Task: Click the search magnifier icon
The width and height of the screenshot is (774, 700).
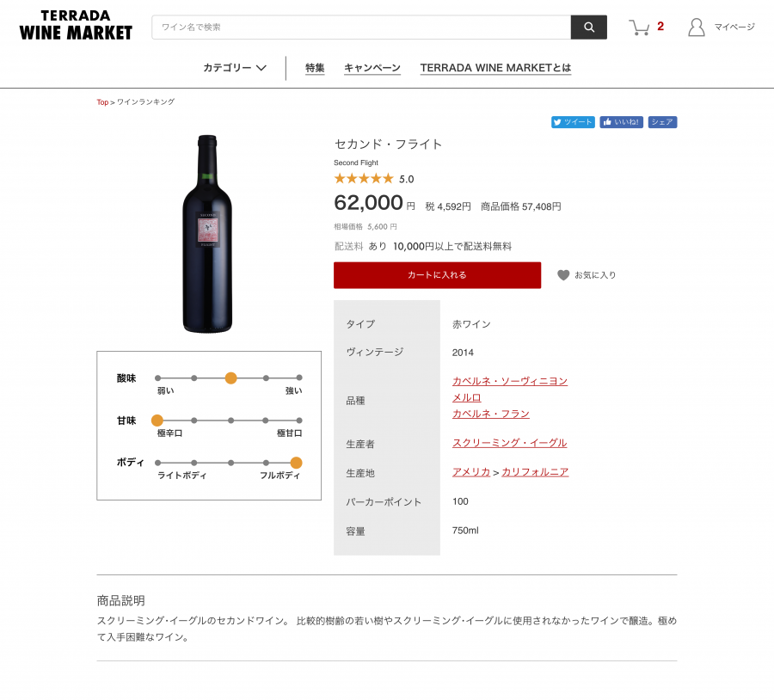Action: 589,28
